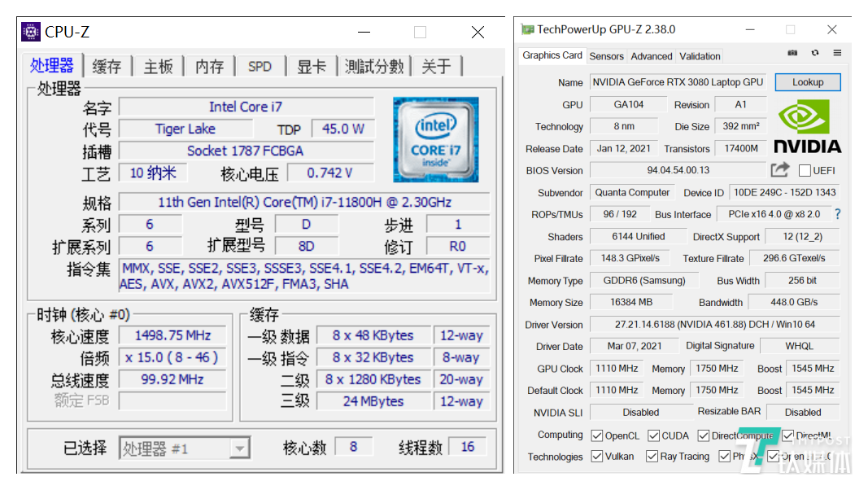Click the 三级 cache 24 MBytes value
Screen dimensions: 868x490
click(x=373, y=401)
